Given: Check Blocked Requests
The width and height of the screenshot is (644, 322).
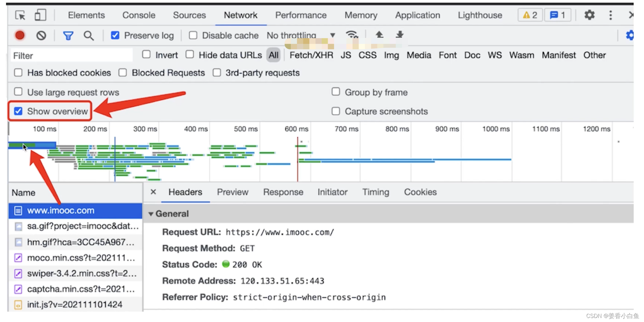Looking at the screenshot, I should 123,73.
